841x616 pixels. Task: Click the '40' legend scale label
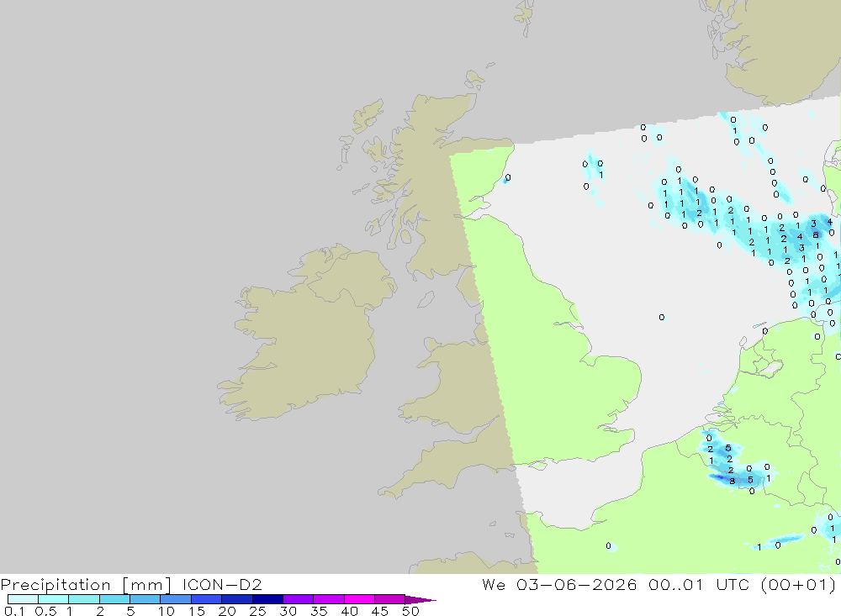tap(350, 611)
